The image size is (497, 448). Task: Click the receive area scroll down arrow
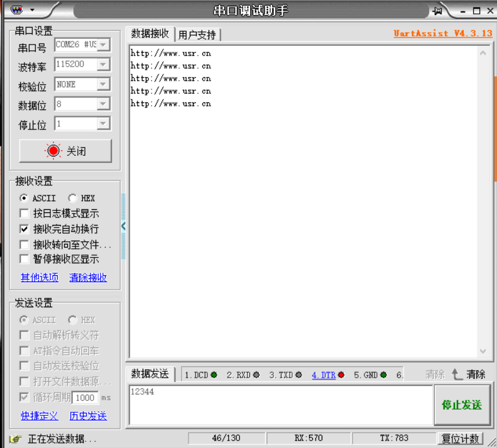[483, 351]
